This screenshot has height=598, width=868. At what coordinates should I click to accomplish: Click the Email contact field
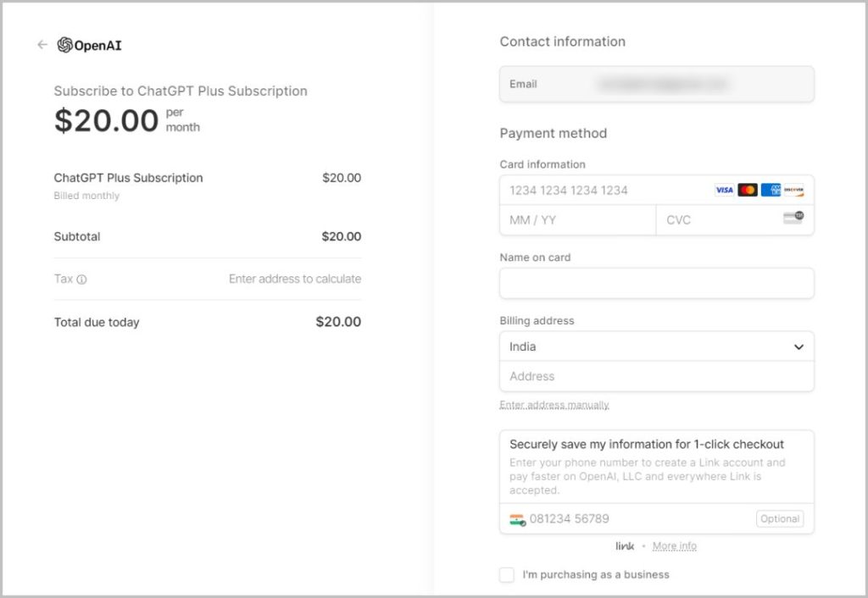(x=657, y=84)
